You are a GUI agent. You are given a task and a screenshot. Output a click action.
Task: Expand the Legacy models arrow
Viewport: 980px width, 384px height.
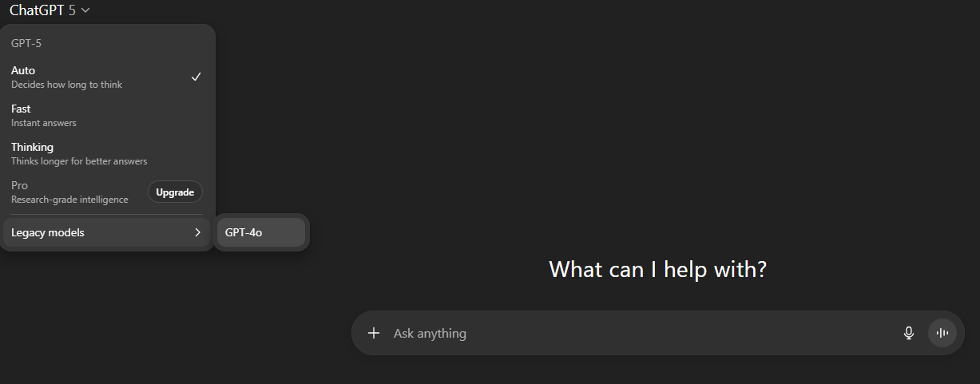pyautogui.click(x=197, y=232)
